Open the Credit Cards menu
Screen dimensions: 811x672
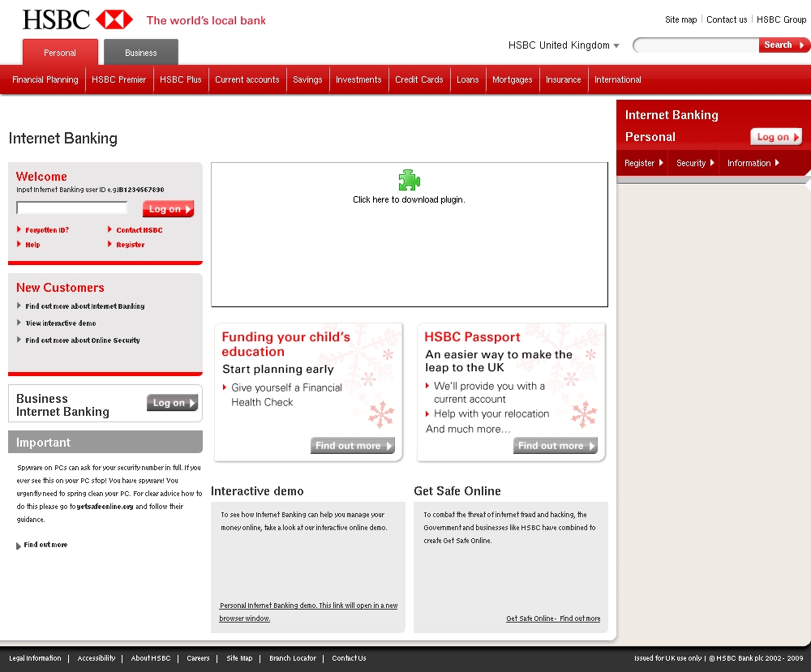418,79
